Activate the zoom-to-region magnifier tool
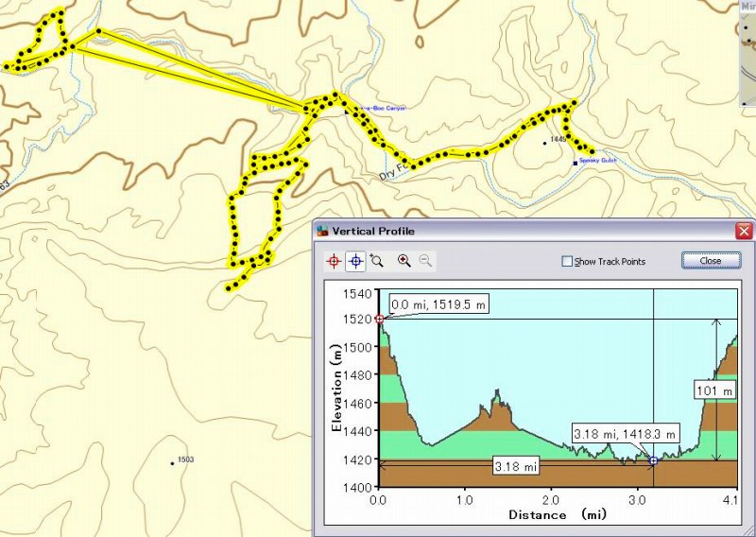The height and width of the screenshot is (537, 756). (377, 261)
